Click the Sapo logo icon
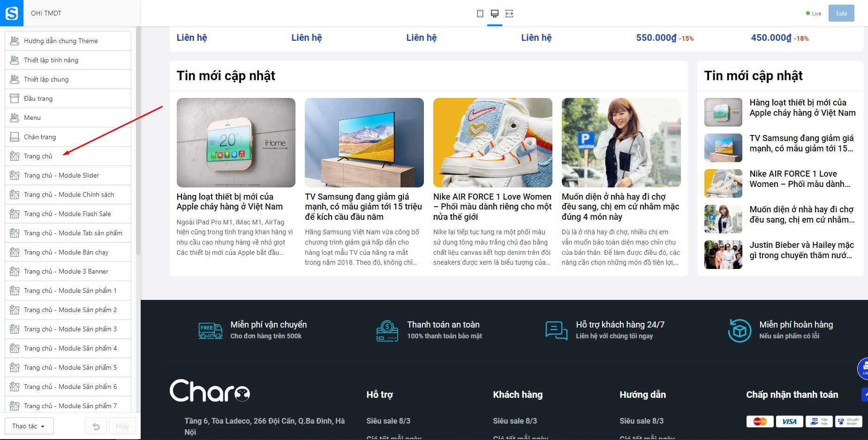This screenshot has height=440, width=868. coord(11,13)
